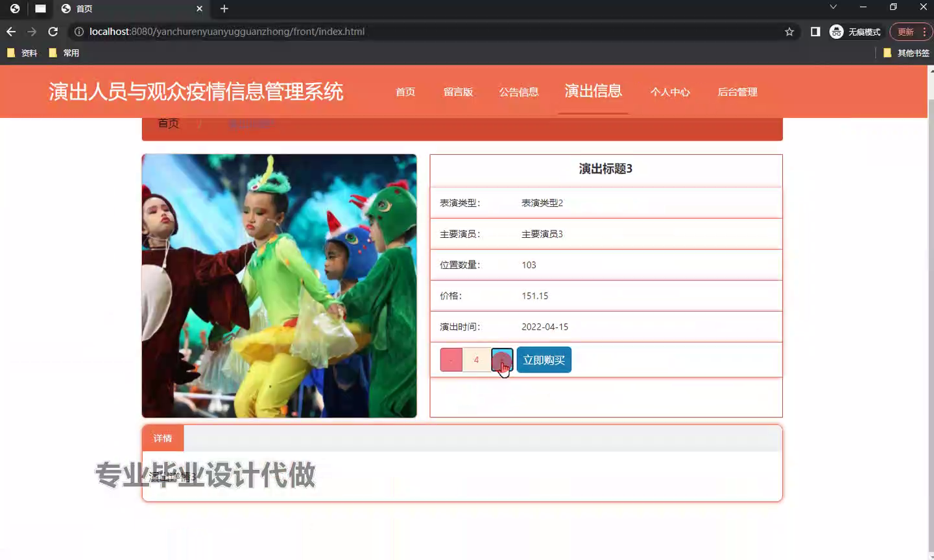Screen dimensions: 934x560
Task: Click the seat count 103
Action: pyautogui.click(x=529, y=265)
